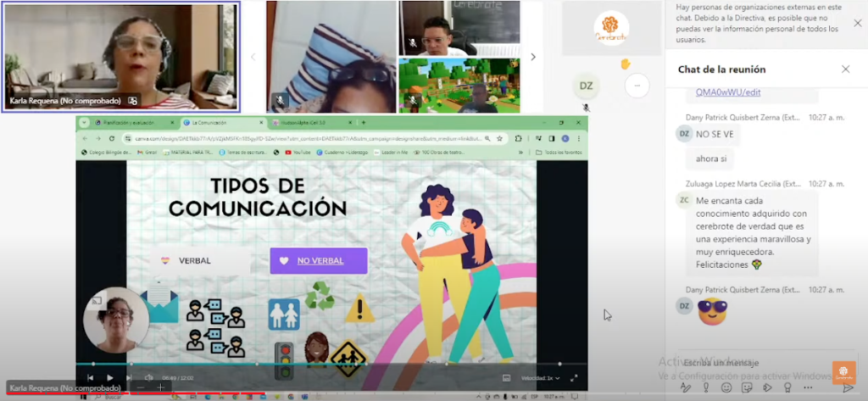Open the 100 Obras de teatro bookmark

[x=438, y=153]
